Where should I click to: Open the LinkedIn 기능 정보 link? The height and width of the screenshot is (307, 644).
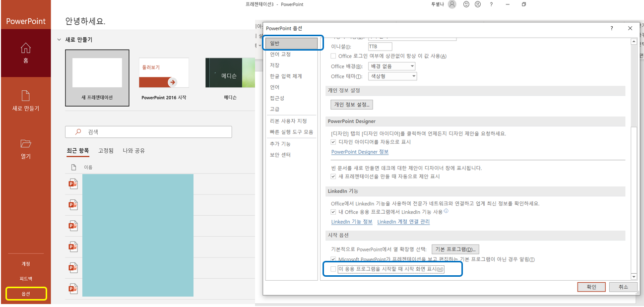[352, 222]
